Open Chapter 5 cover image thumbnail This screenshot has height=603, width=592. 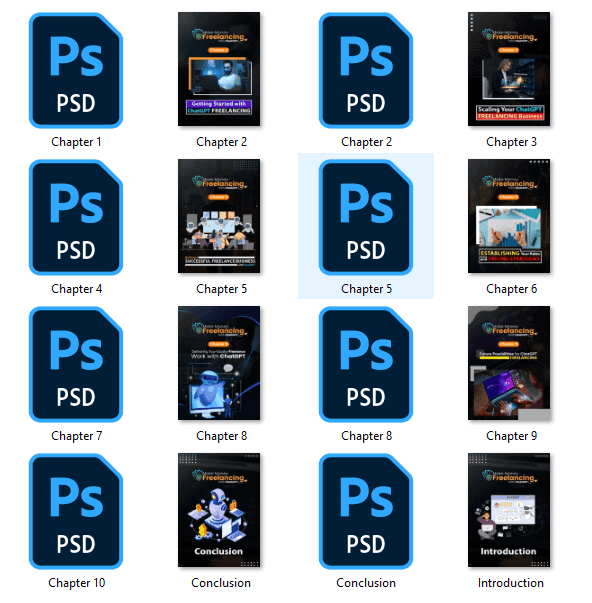[219, 216]
